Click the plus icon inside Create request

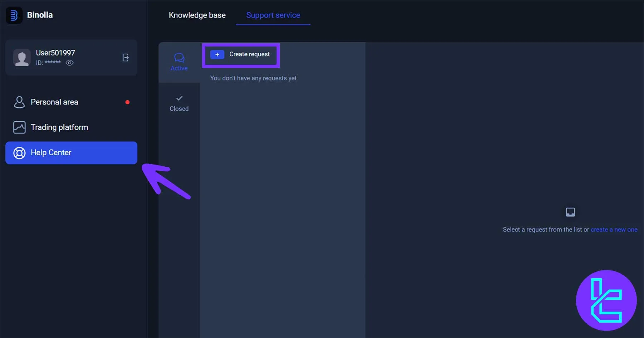[x=217, y=54]
